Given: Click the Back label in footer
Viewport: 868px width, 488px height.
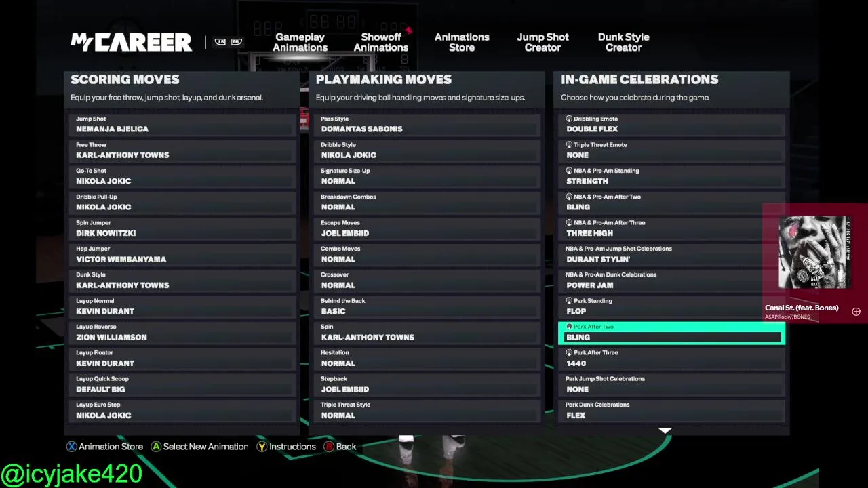Looking at the screenshot, I should point(346,447).
